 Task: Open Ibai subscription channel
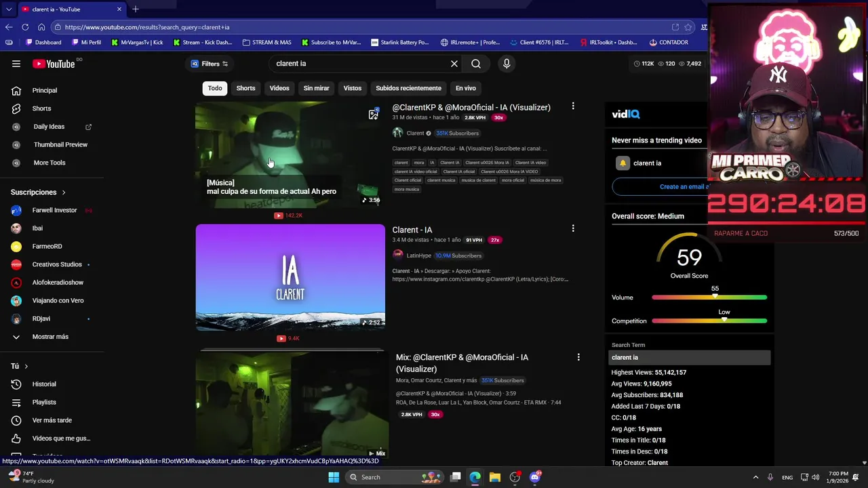click(37, 228)
